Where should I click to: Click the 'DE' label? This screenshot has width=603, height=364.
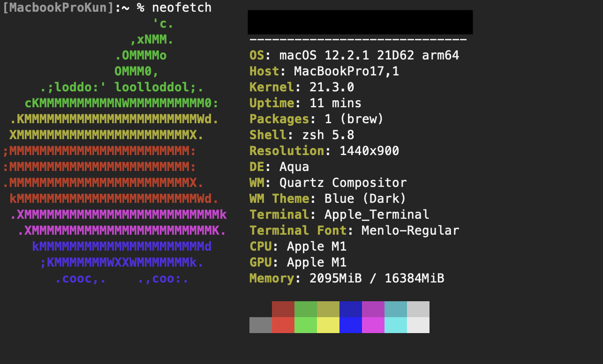(257, 167)
